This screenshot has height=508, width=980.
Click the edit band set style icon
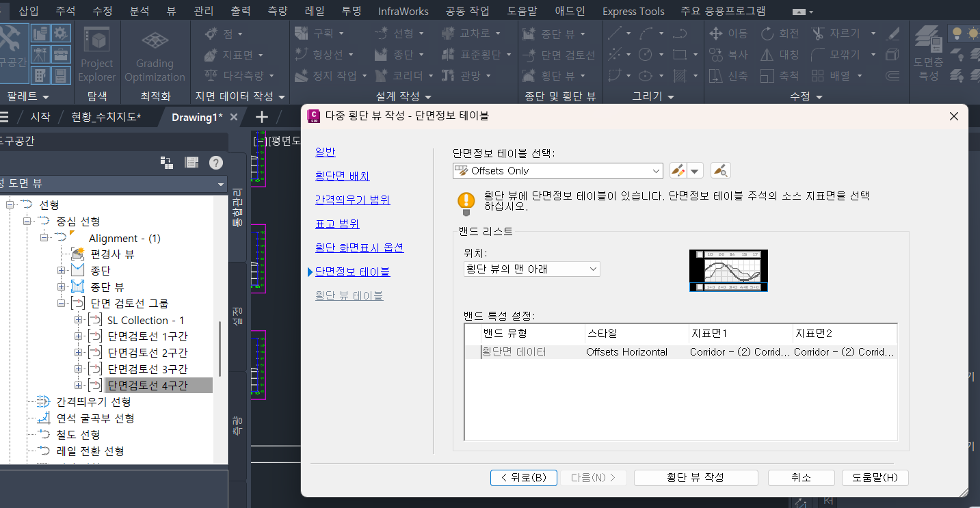point(678,170)
